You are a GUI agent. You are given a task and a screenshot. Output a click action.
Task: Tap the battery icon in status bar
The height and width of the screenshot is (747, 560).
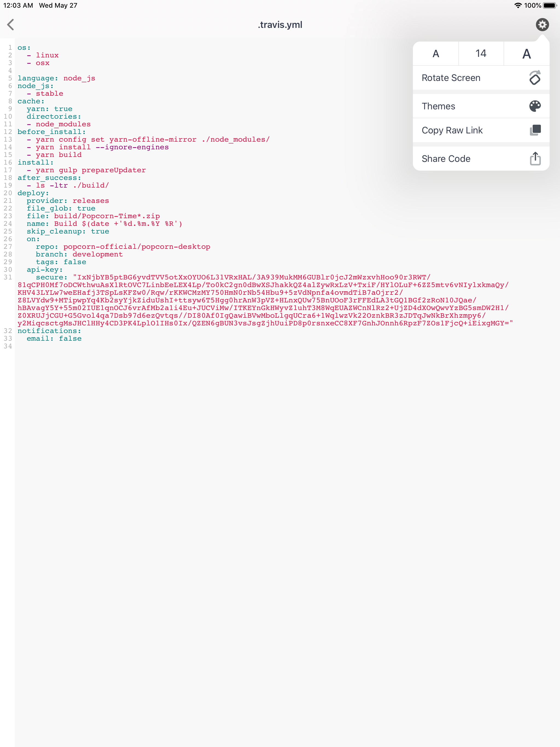[x=550, y=5]
